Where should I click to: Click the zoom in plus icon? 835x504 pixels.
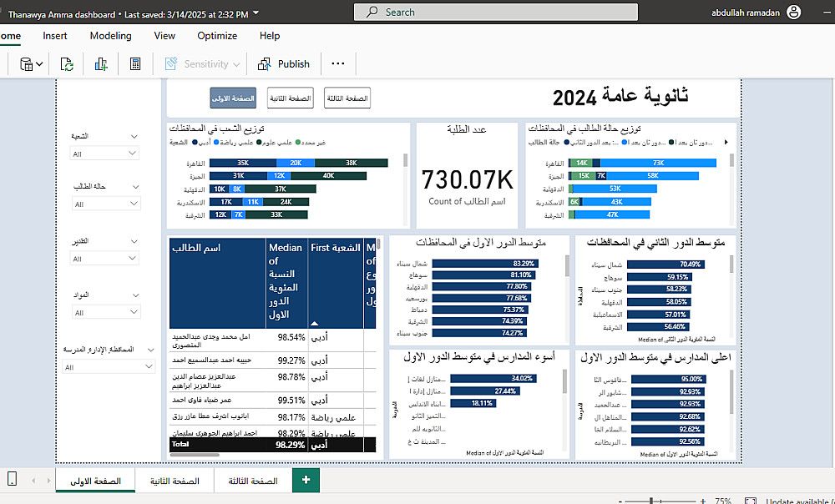pyautogui.click(x=703, y=501)
